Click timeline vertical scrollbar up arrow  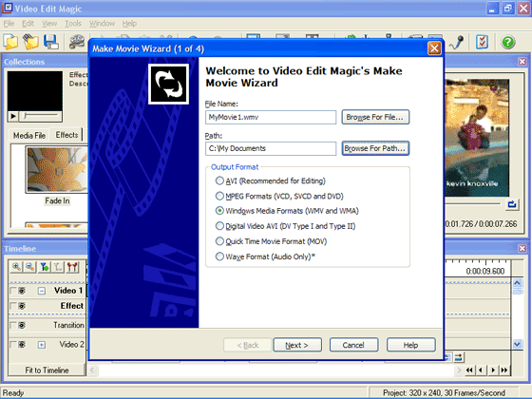tap(517, 283)
